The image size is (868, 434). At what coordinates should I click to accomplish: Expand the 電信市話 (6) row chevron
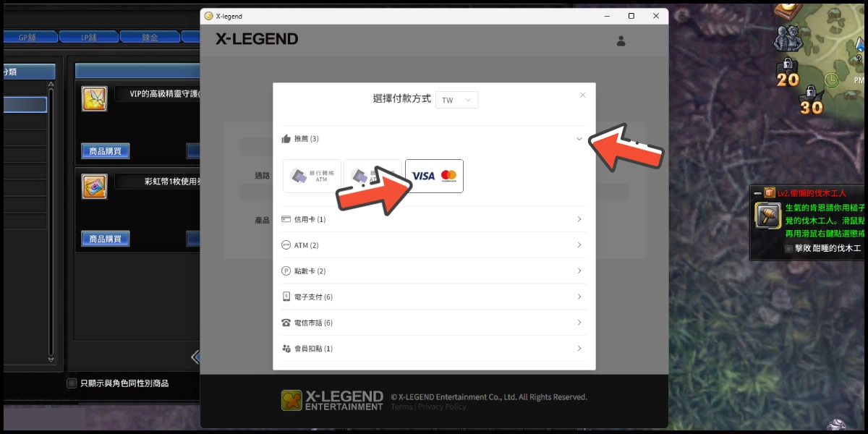579,323
